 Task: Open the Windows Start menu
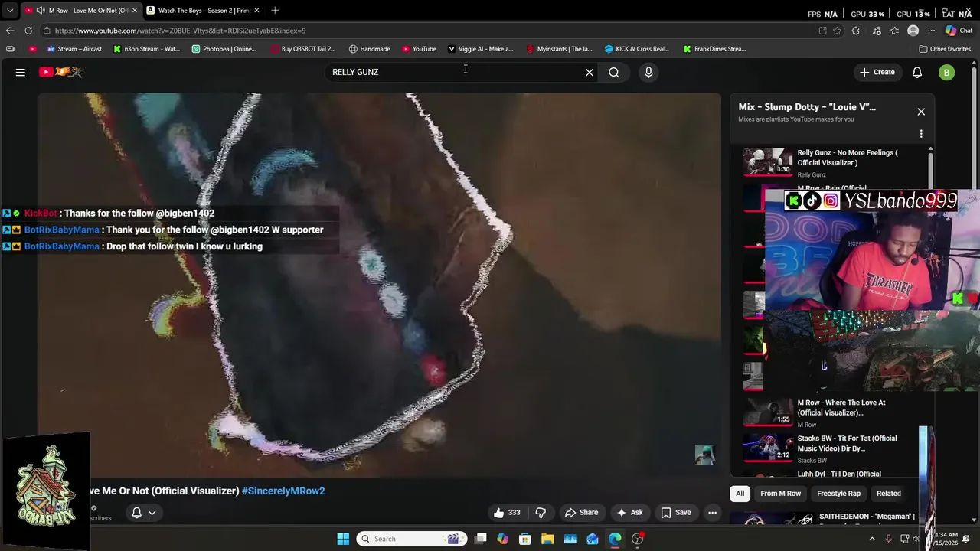[x=343, y=539]
